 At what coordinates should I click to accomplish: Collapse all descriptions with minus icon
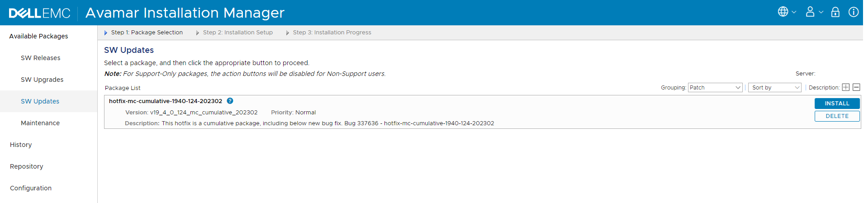tap(856, 87)
